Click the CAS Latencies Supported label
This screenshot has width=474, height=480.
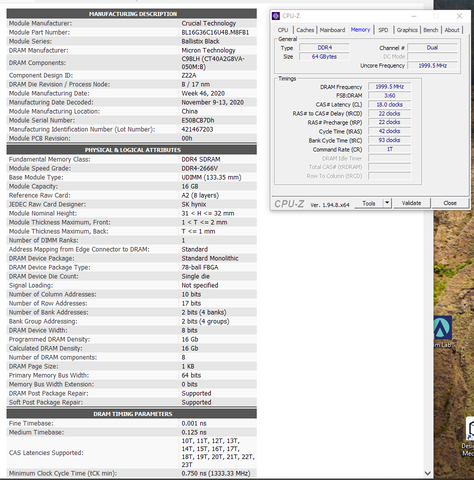[x=46, y=453]
